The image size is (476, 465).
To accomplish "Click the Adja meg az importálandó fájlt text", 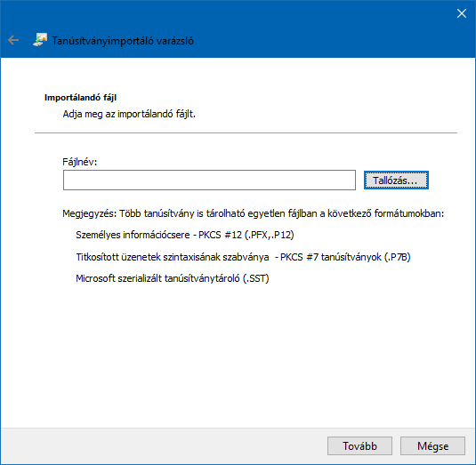I will [129, 114].
